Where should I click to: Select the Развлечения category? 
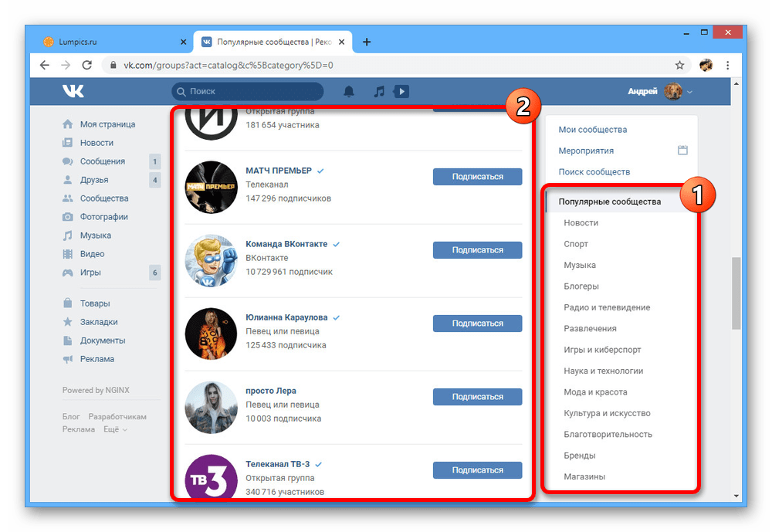(x=590, y=329)
